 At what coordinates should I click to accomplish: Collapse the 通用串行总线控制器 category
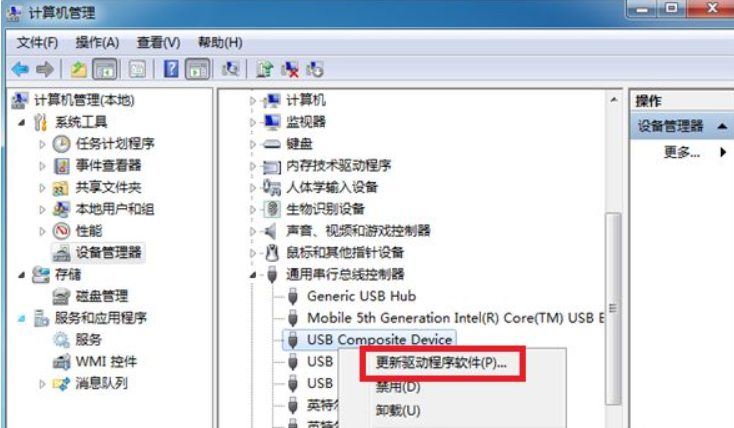[254, 274]
